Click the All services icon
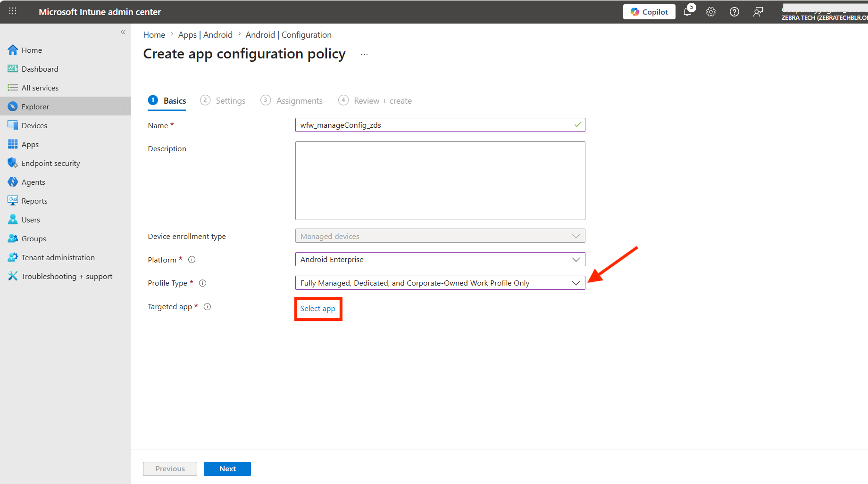 13,88
